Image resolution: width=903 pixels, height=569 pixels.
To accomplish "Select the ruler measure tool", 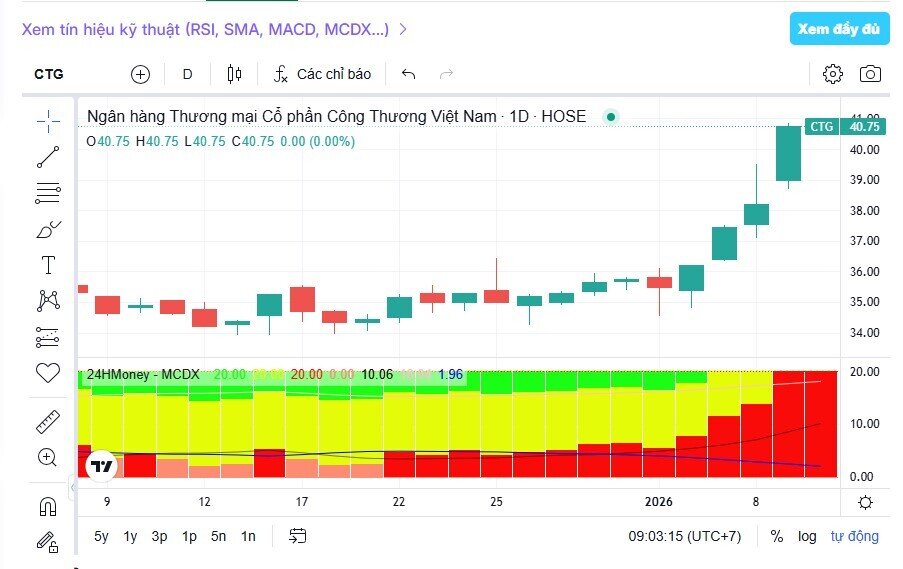I will [48, 421].
